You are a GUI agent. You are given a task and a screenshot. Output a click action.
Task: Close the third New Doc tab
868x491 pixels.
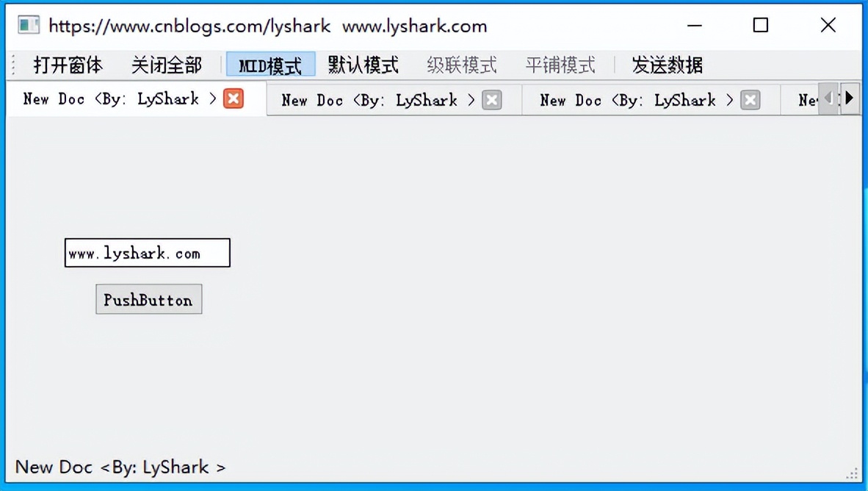coord(750,100)
